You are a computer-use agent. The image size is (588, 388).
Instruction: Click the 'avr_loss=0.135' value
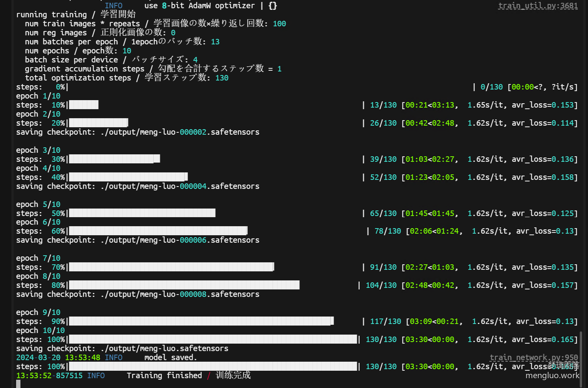click(x=543, y=267)
